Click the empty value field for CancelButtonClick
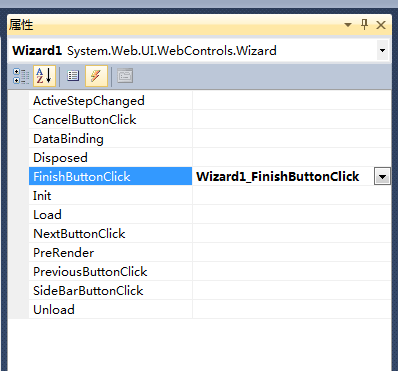 point(292,120)
